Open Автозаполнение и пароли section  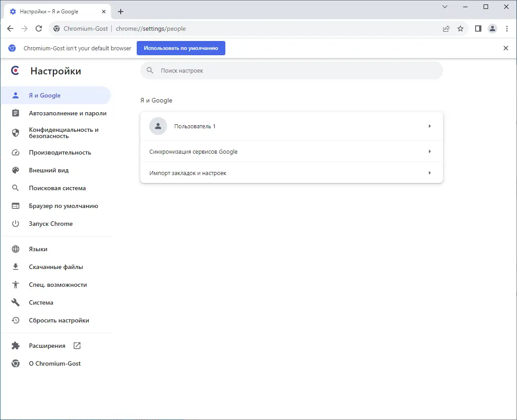click(55, 113)
